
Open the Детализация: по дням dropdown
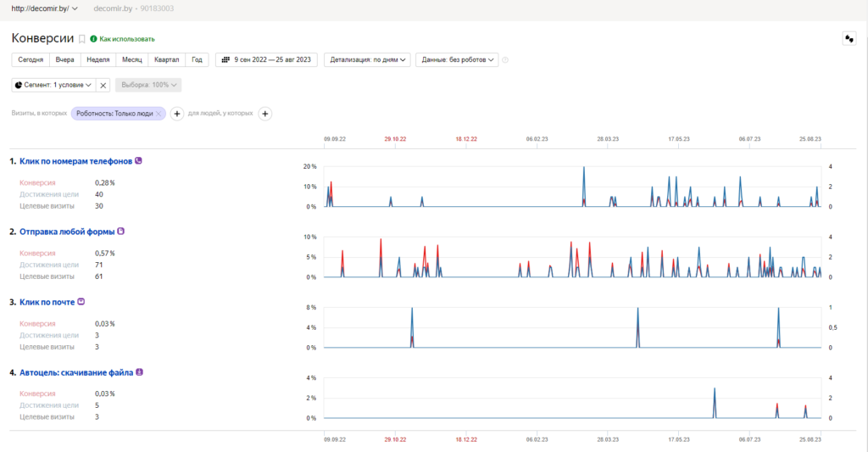[367, 60]
